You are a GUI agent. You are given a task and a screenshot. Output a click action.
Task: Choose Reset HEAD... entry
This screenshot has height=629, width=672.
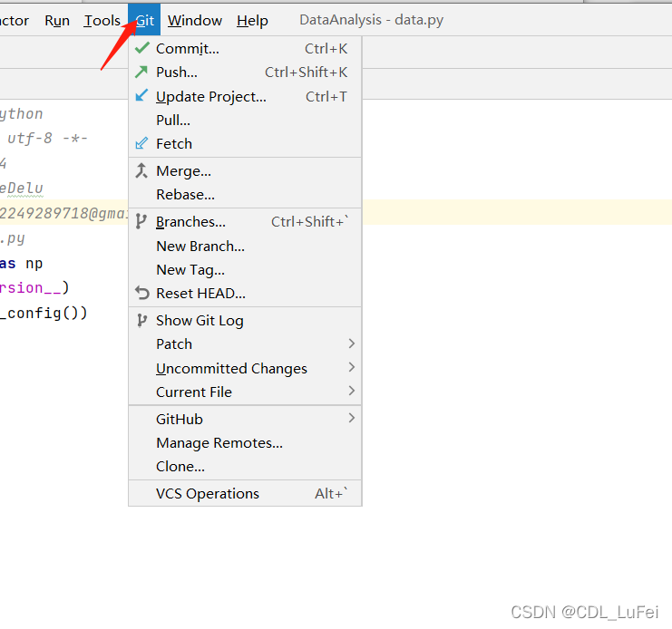[x=245, y=294]
